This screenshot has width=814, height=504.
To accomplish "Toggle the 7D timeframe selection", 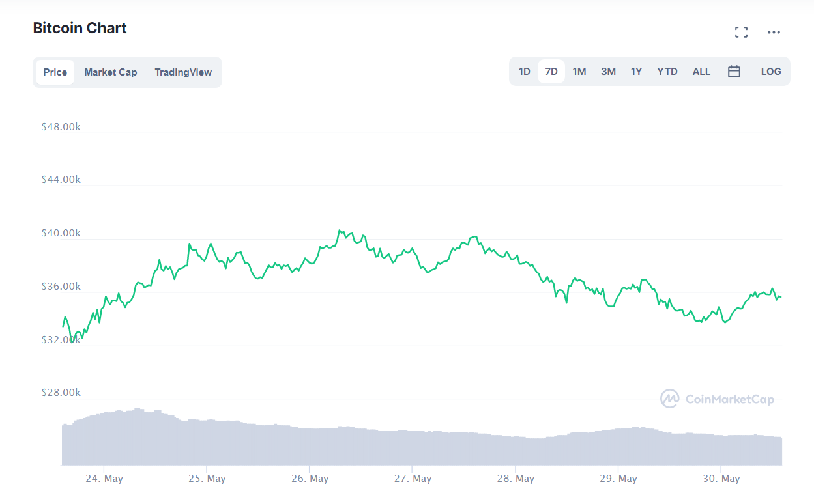I will pos(551,71).
